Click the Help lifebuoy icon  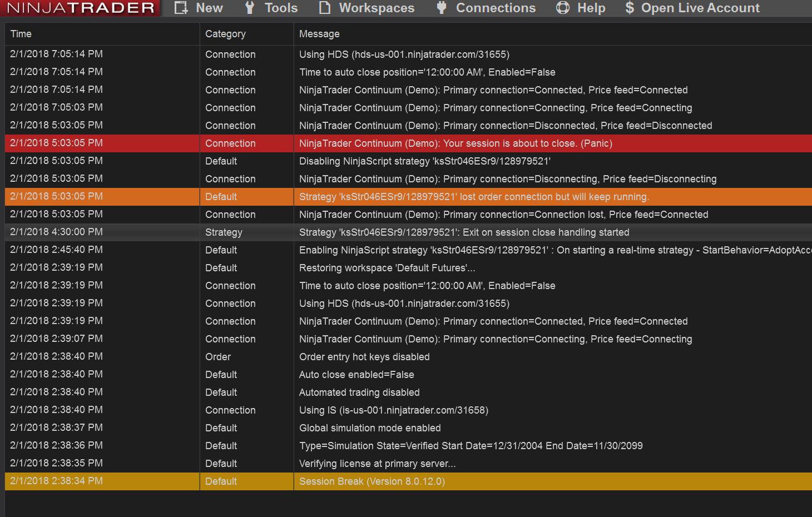[x=563, y=8]
